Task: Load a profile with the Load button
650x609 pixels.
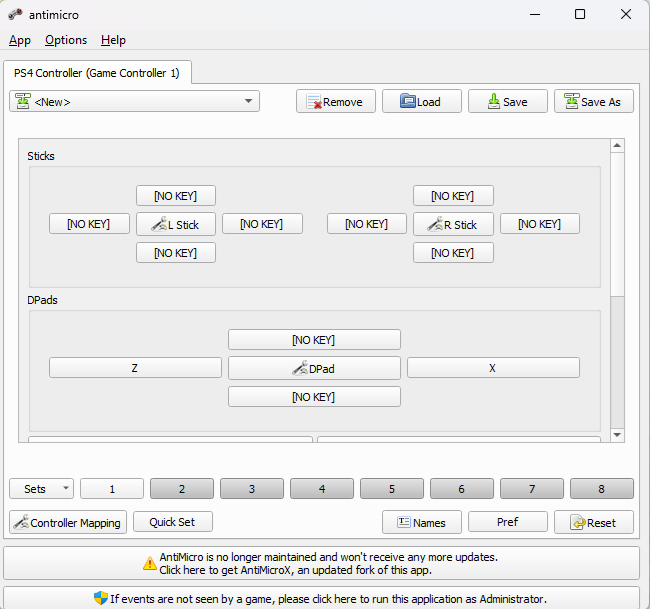Action: [422, 102]
